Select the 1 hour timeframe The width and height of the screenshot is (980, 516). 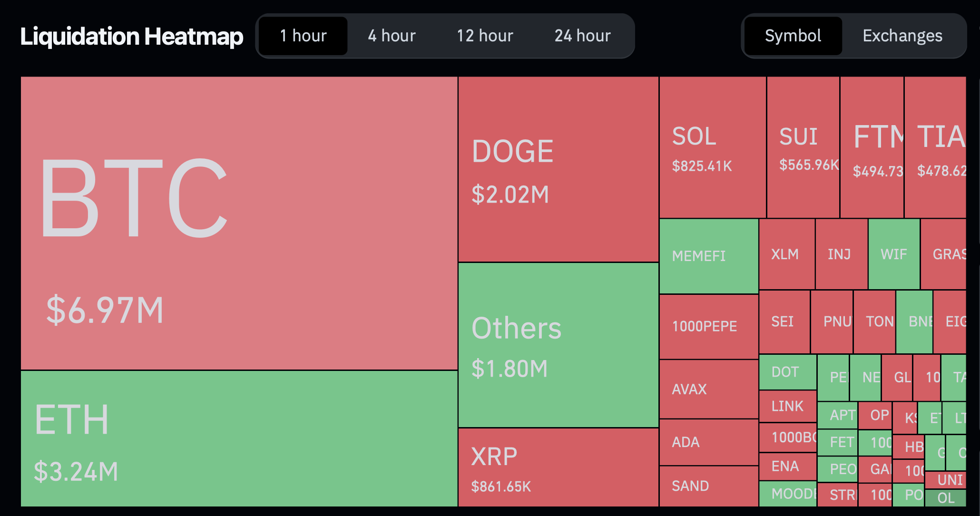click(x=304, y=36)
